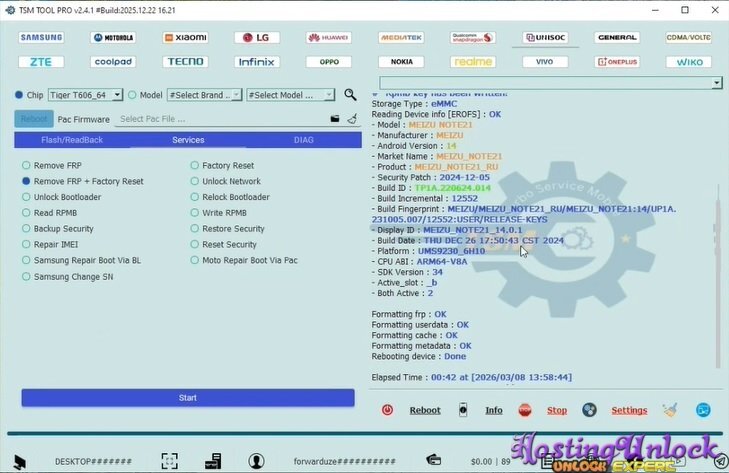Image resolution: width=729 pixels, height=473 pixels.
Task: Click the phone Info icon
Action: [463, 410]
